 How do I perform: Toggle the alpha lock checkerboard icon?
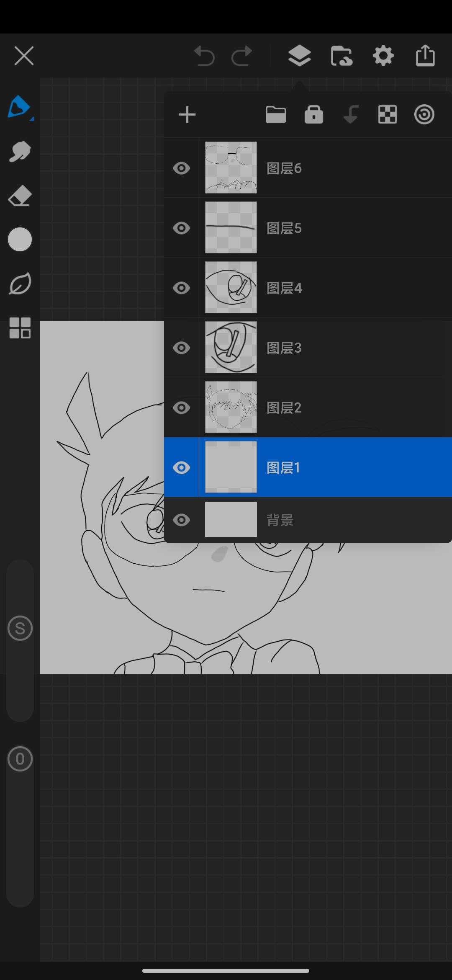pyautogui.click(x=388, y=115)
